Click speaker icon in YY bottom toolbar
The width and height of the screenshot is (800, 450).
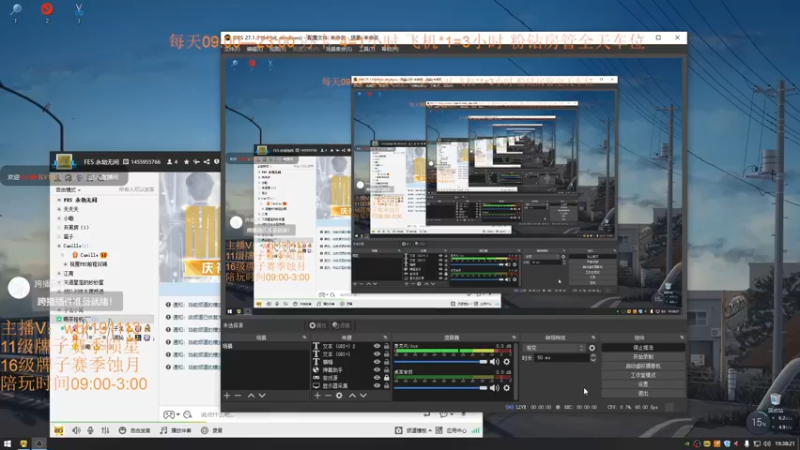coord(76,430)
